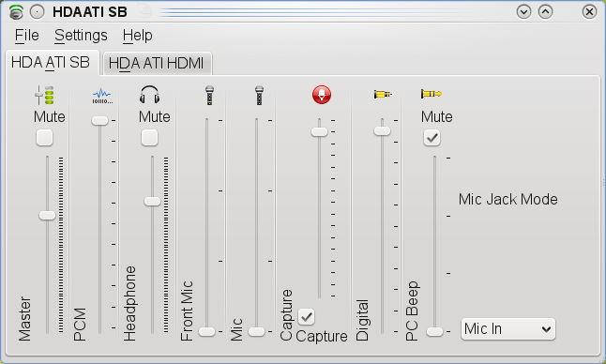Screen dimensions: 606x364
Task: Minimize the window with the down-arrow button
Action: pyautogui.click(x=523, y=12)
